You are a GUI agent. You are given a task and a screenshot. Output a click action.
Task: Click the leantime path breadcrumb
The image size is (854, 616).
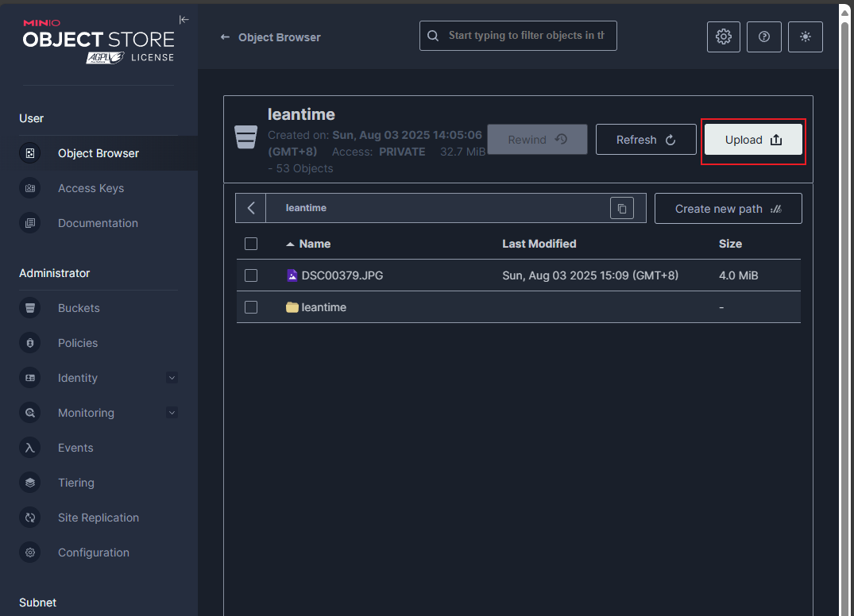tap(306, 208)
